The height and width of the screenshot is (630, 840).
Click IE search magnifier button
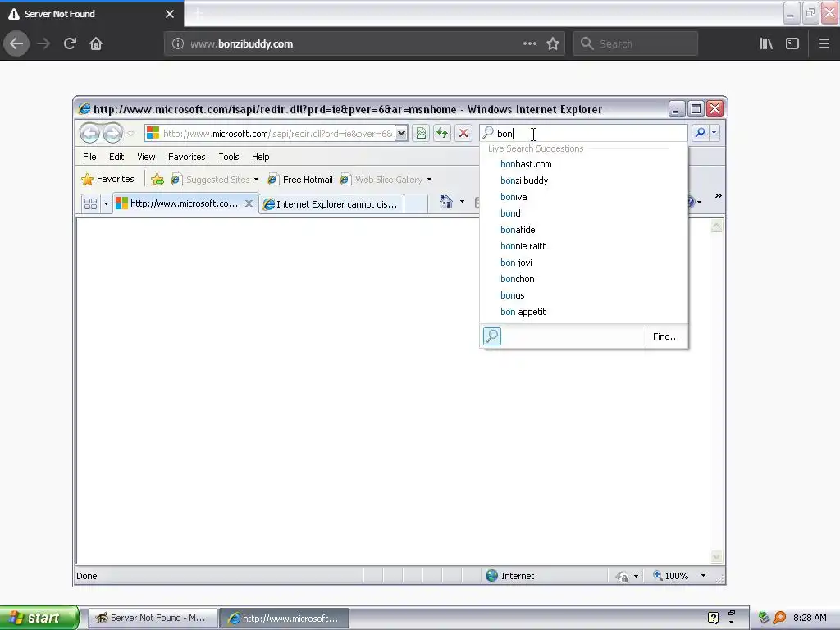click(x=700, y=133)
